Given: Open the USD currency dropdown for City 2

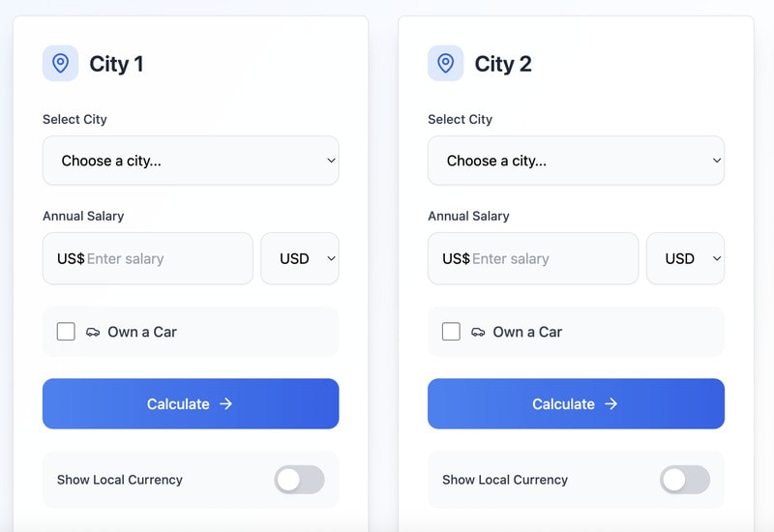Looking at the screenshot, I should pyautogui.click(x=685, y=258).
